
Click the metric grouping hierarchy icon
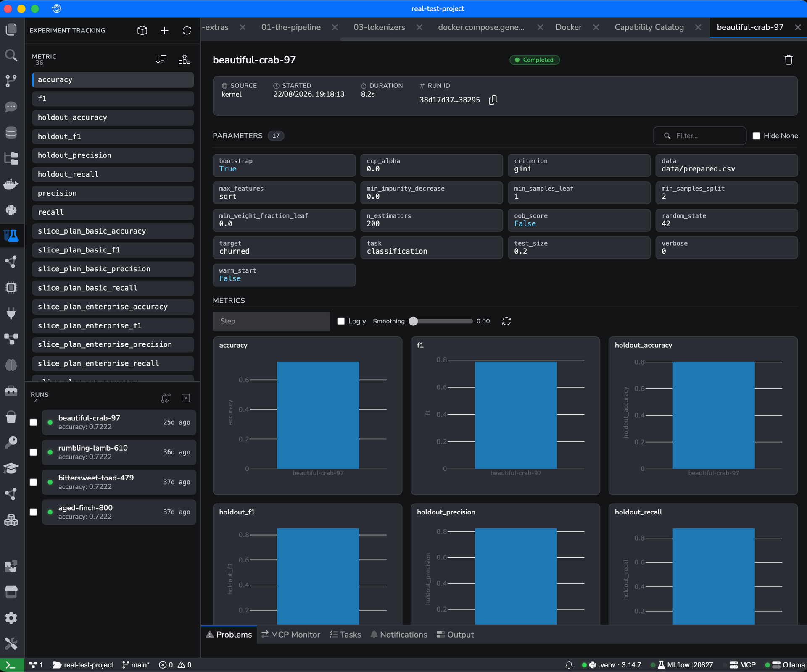coord(184,60)
